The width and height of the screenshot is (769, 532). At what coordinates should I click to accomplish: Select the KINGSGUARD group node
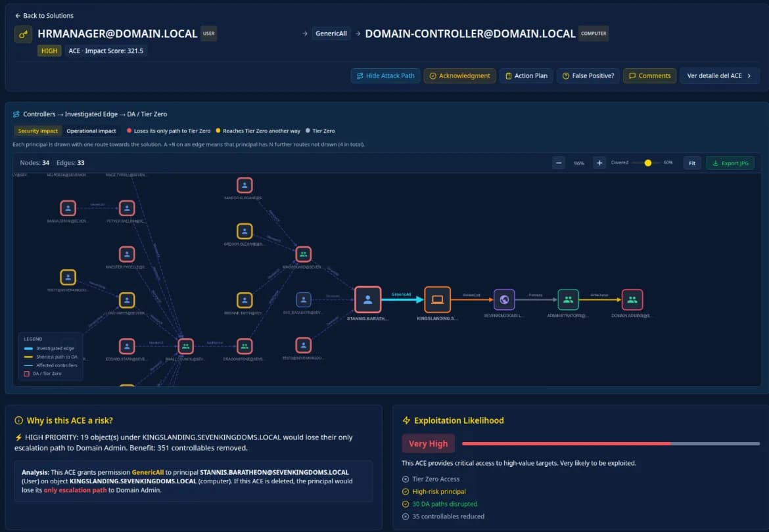click(x=304, y=254)
